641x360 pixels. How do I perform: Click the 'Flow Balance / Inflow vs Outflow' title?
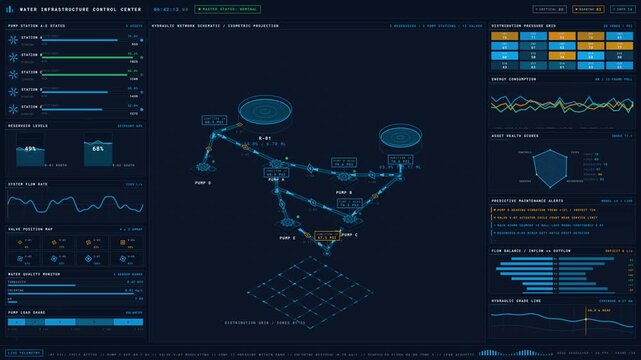click(531, 251)
